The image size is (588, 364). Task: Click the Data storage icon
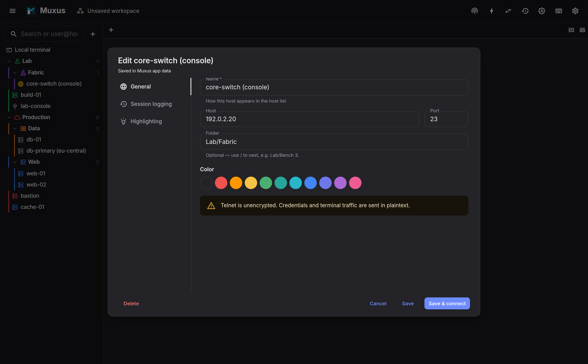coord(23,129)
